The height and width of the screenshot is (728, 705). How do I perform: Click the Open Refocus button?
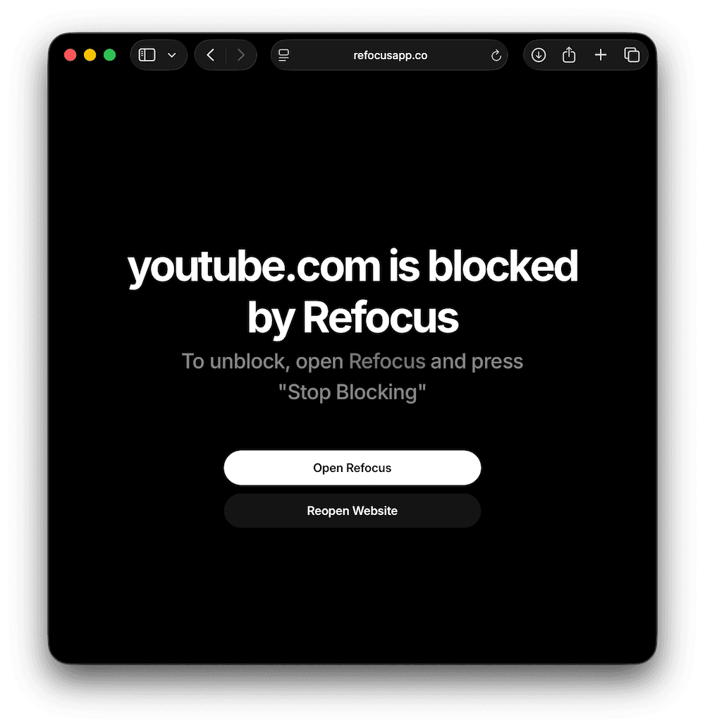(352, 468)
